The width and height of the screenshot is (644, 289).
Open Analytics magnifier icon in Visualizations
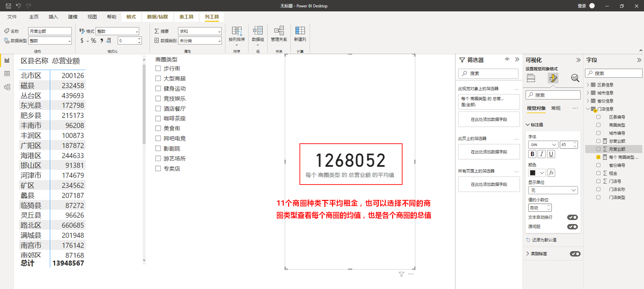click(x=575, y=78)
